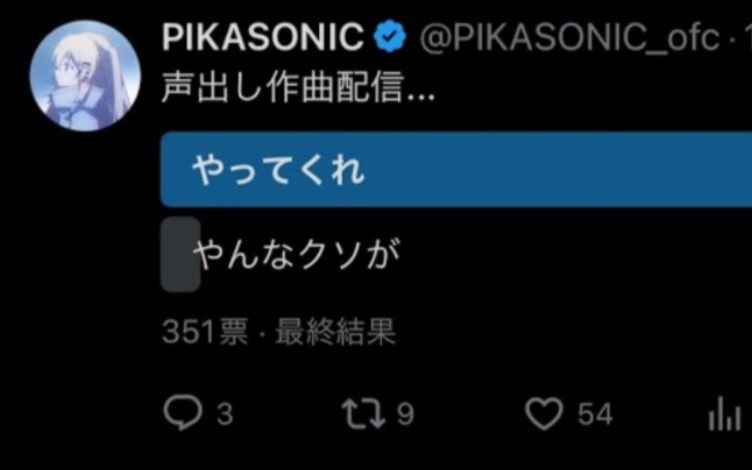This screenshot has width=752, height=470.
Task: Like the tweet with the heart icon
Action: coord(544,413)
